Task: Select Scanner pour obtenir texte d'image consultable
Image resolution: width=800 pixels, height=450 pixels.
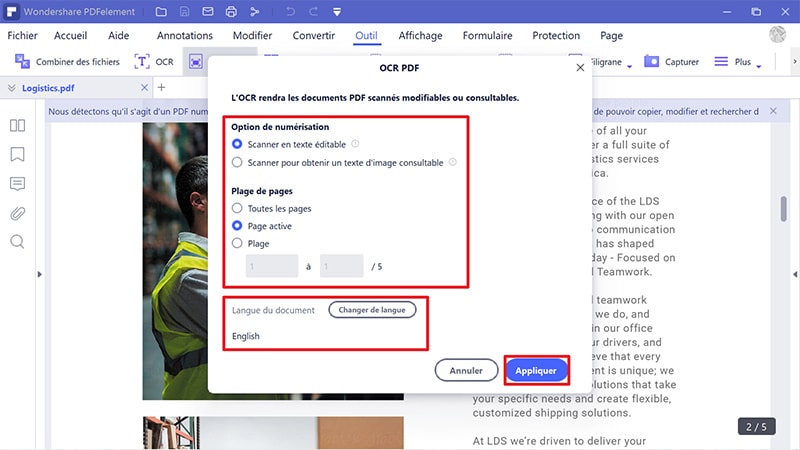Action: [237, 163]
